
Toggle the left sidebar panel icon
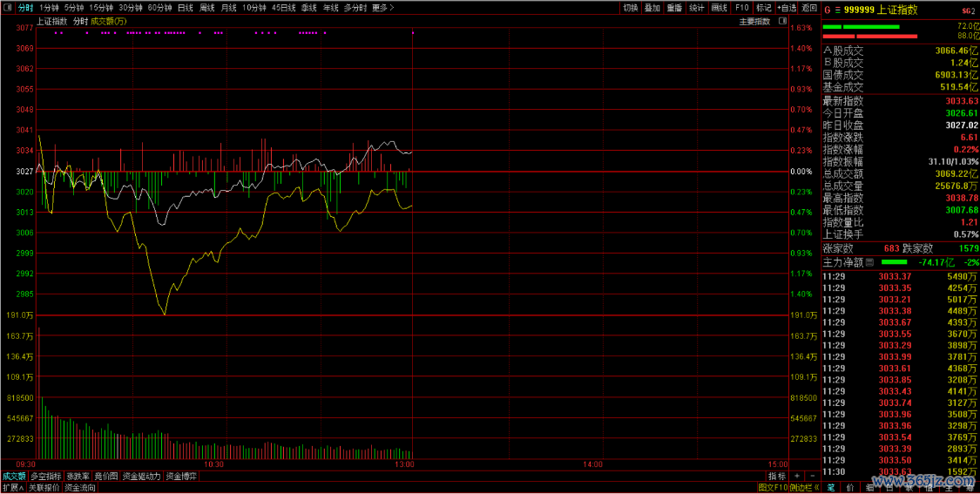[7, 8]
